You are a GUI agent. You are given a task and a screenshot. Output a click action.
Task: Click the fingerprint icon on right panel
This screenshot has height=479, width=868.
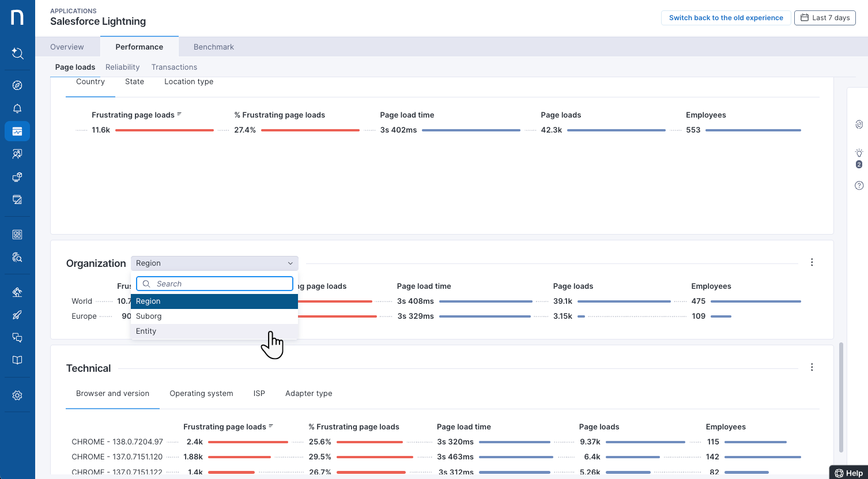coord(859,125)
